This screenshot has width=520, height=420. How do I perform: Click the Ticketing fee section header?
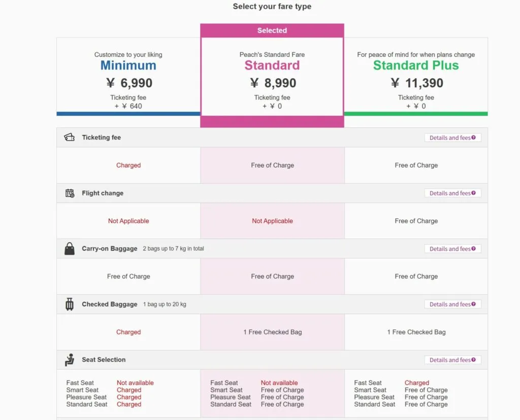pyautogui.click(x=102, y=137)
